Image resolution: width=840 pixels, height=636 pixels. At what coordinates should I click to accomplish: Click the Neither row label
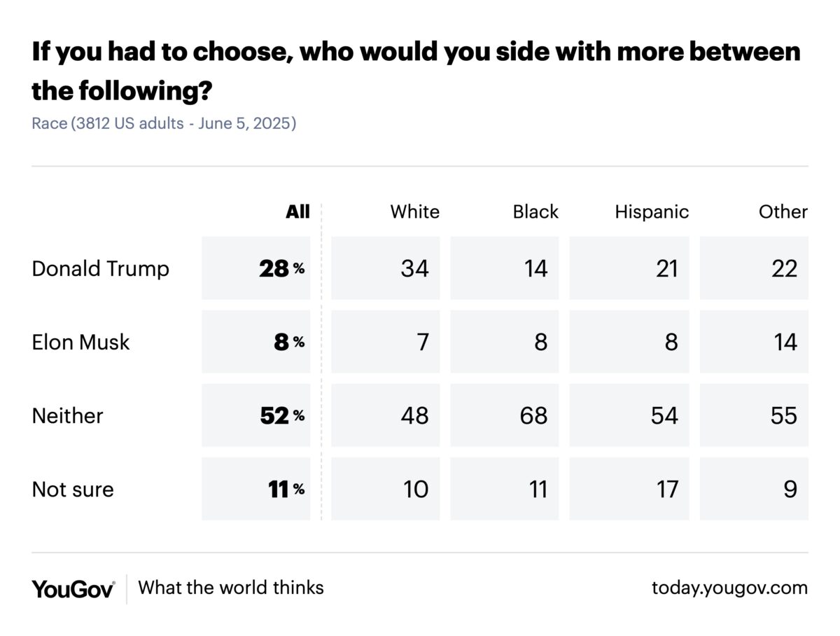(x=67, y=416)
